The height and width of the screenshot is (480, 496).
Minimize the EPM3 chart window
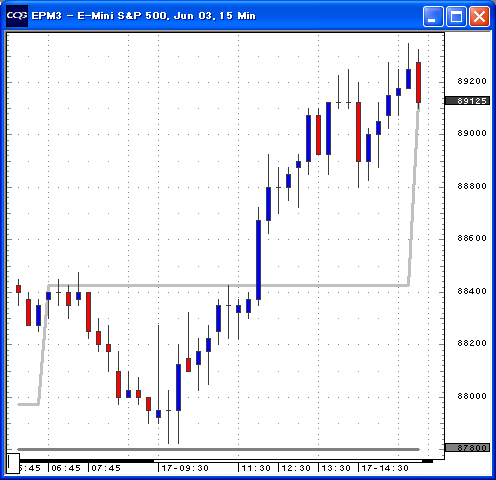[433, 16]
